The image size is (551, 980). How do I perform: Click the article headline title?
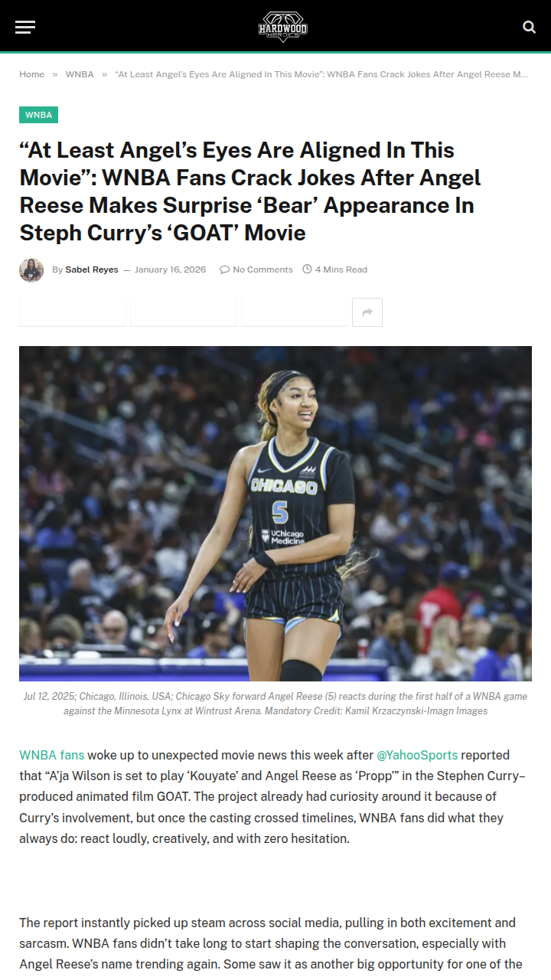(x=250, y=191)
